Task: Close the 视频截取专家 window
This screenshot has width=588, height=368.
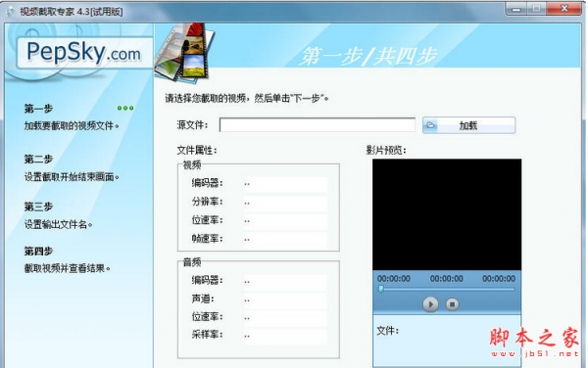Action: click(563, 9)
